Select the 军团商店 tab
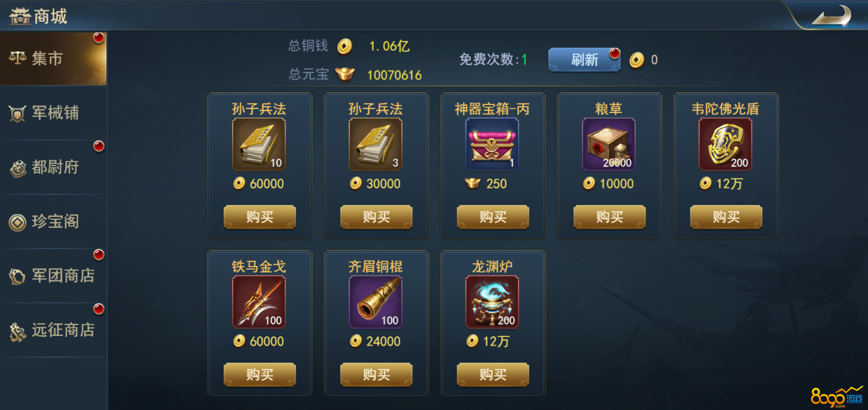Screen dimensions: 868x410 [53, 276]
